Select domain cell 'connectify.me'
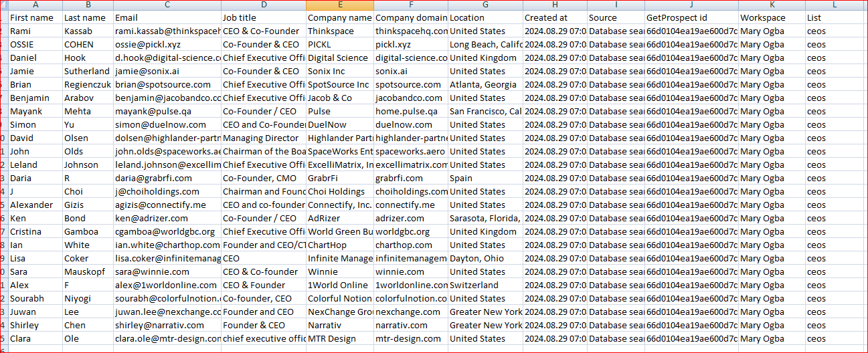Viewport: 868px width, 353px height. (x=411, y=205)
